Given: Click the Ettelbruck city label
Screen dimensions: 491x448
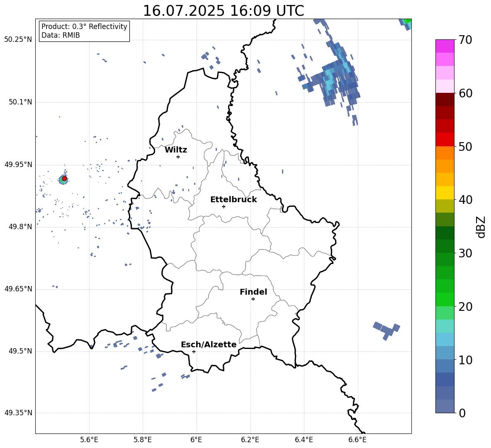Looking at the screenshot, I should [x=233, y=200].
